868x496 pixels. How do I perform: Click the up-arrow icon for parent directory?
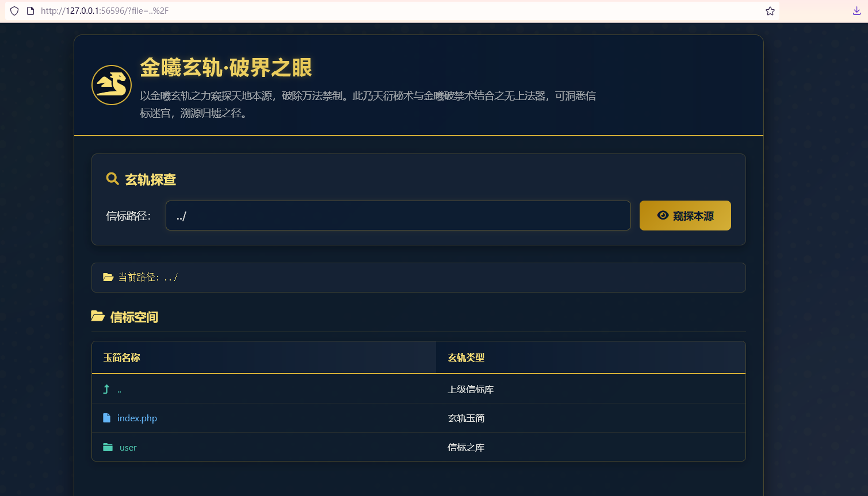(x=106, y=389)
